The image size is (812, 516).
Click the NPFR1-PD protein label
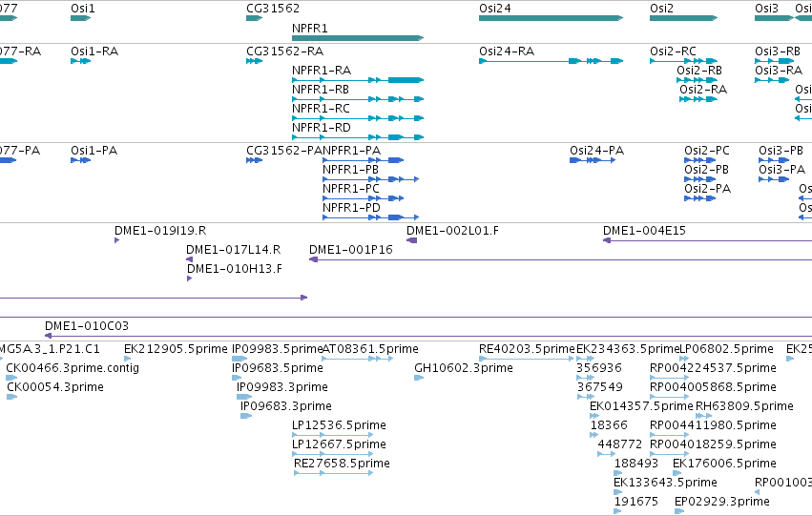coord(352,208)
